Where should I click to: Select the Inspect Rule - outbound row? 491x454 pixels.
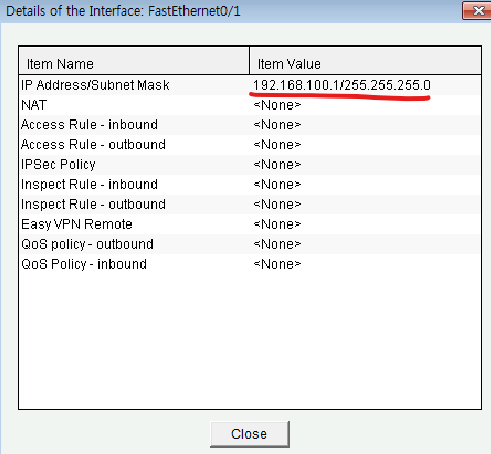point(250,204)
